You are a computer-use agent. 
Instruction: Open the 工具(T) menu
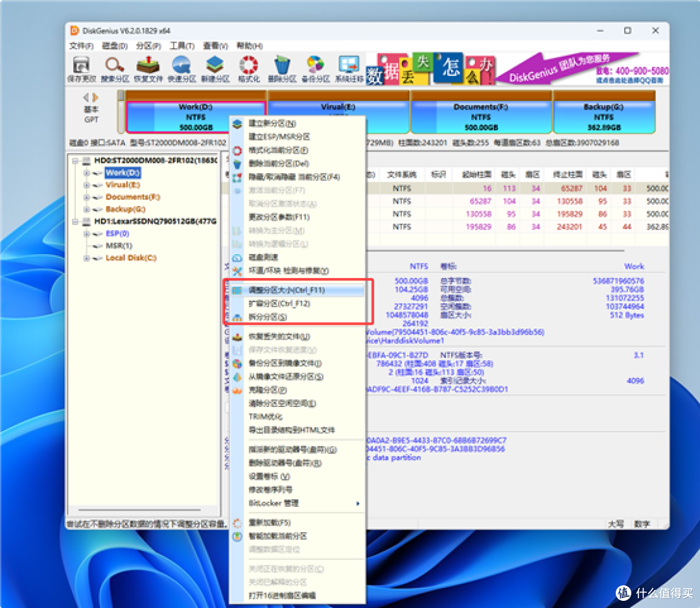[x=181, y=46]
